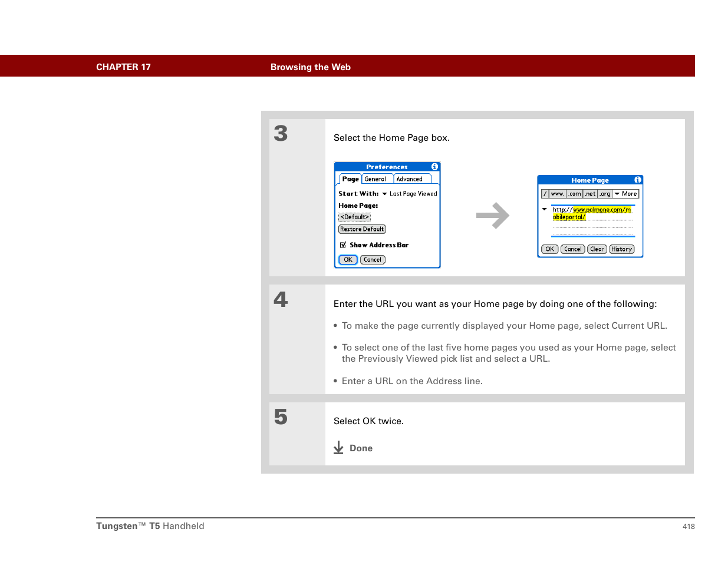Open the Start With pick list
Image resolution: width=728 pixels, height=562 pixels.
[x=384, y=194]
